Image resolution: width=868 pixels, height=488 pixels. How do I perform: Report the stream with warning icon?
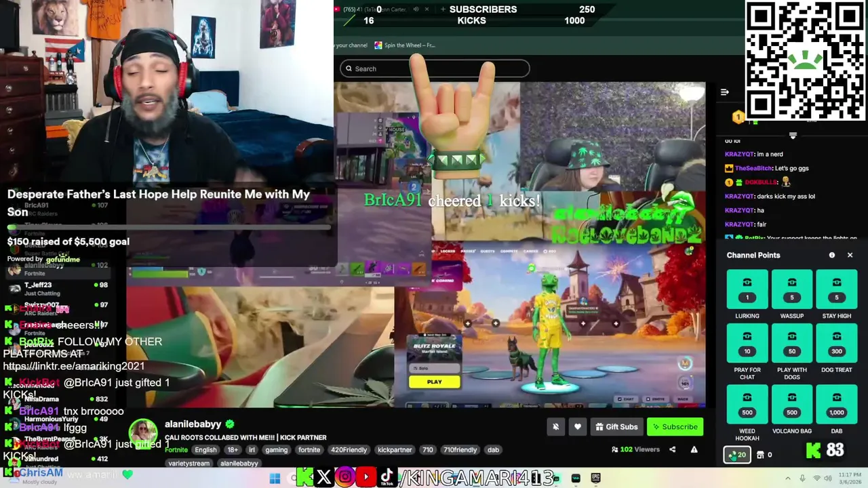[x=694, y=449]
